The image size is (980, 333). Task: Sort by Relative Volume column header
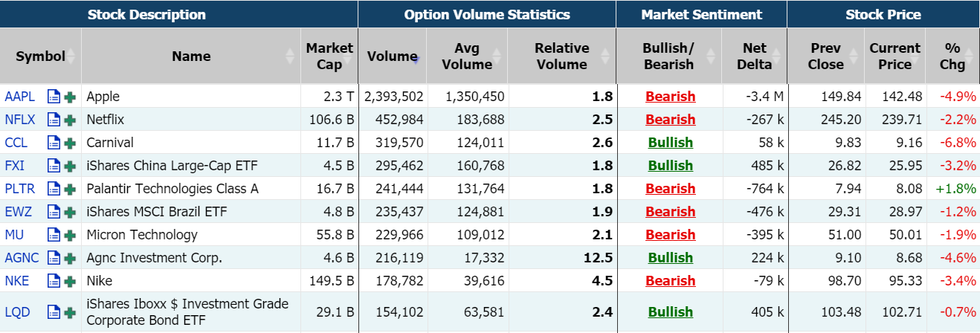click(561, 56)
